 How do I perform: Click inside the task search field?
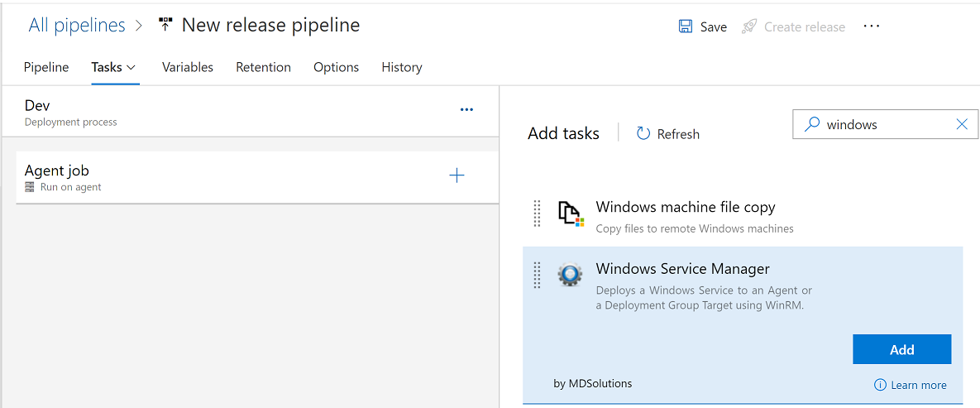click(x=885, y=124)
